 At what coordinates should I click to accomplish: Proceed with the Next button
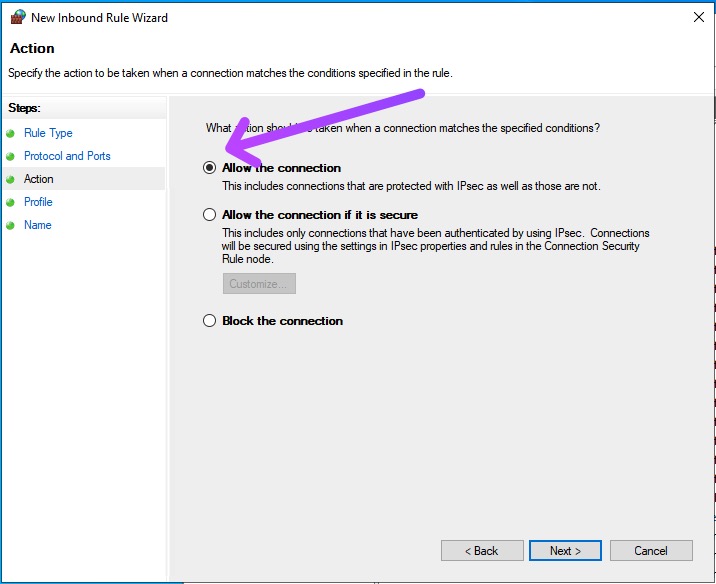[565, 551]
